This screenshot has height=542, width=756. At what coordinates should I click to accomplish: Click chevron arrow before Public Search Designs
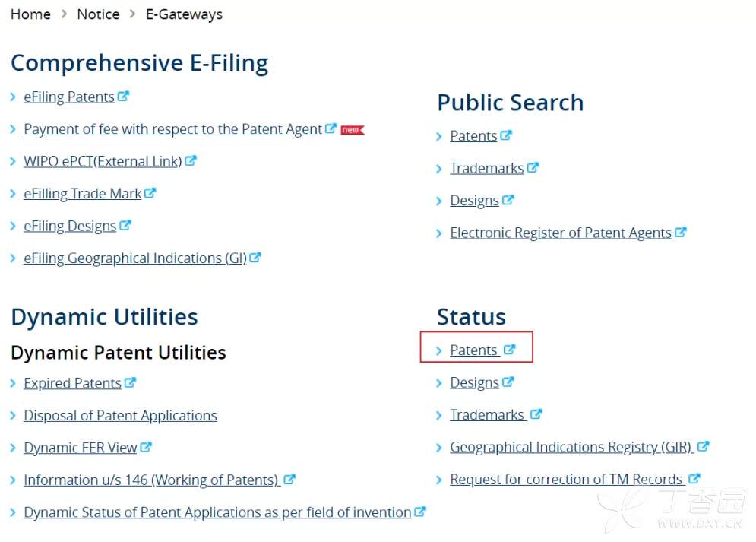point(439,201)
